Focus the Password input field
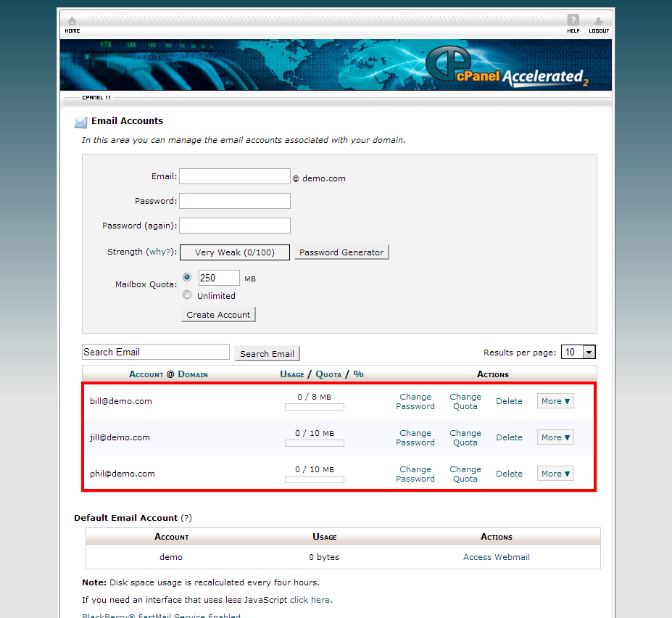Viewport: 672px width, 618px height. (x=234, y=201)
